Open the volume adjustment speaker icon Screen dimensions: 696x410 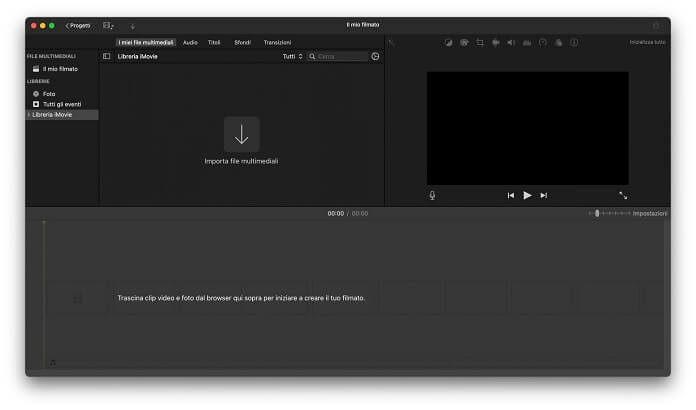pyautogui.click(x=511, y=43)
